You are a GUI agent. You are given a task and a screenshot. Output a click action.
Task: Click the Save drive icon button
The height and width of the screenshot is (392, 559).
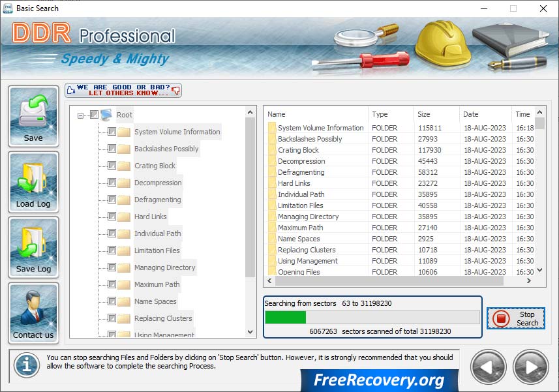click(33, 116)
